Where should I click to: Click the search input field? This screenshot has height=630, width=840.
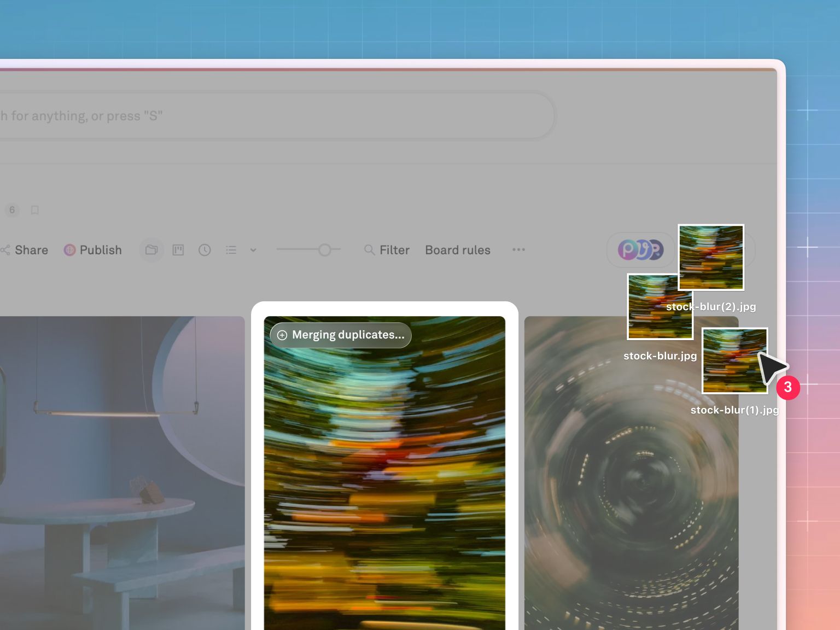tap(273, 116)
